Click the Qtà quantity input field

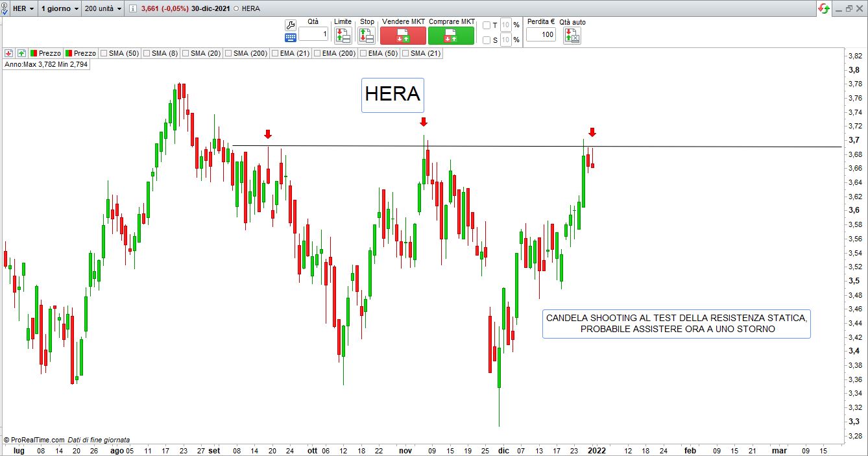pyautogui.click(x=313, y=34)
